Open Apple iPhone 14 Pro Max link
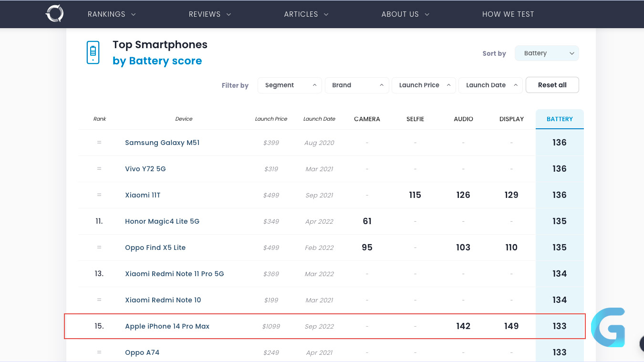The image size is (644, 362). point(167,326)
